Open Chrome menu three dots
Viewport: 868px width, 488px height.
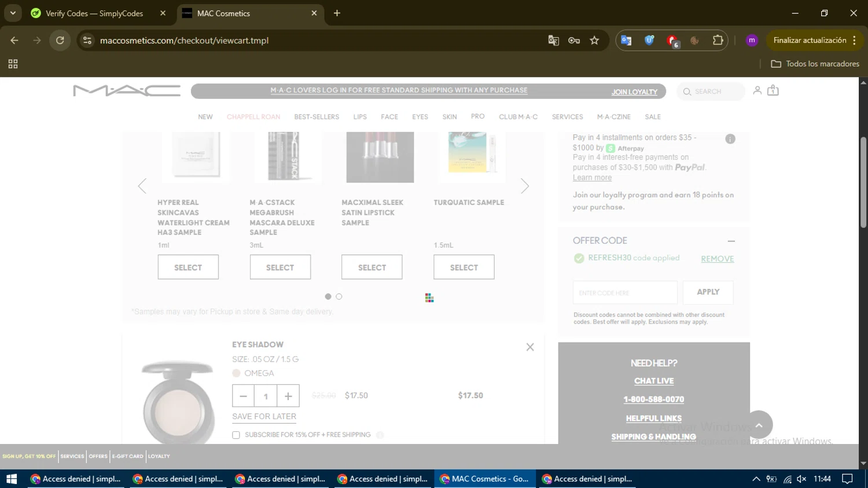coord(854,41)
